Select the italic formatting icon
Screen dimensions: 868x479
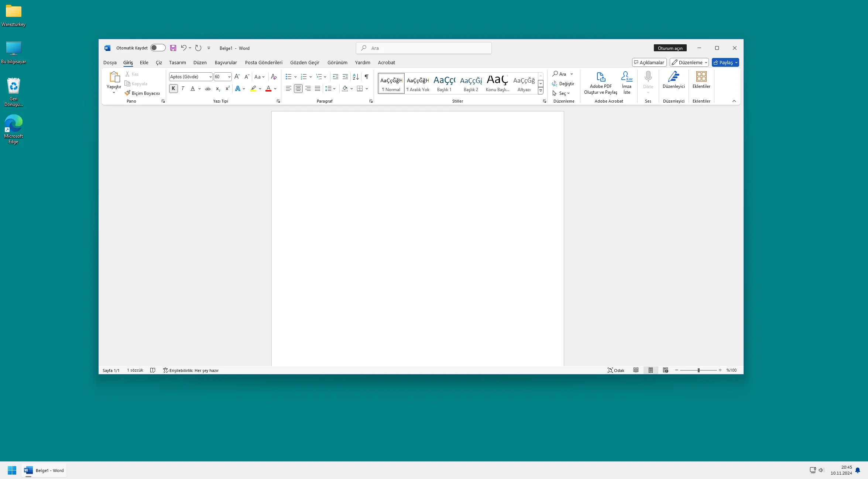point(183,89)
